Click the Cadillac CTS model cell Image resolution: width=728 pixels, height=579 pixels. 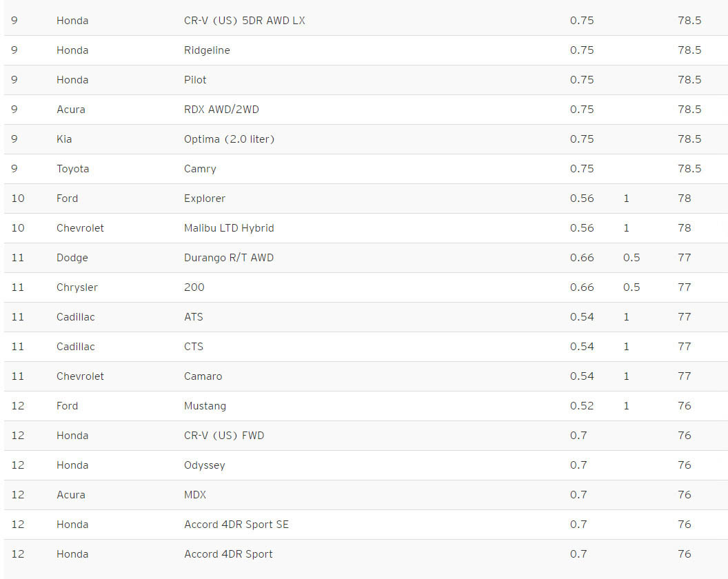pos(194,347)
